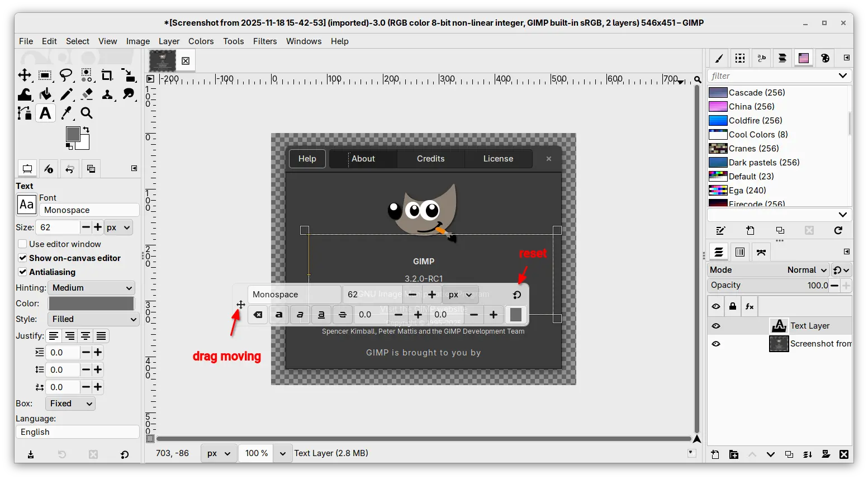This screenshot has width=868, height=479.
Task: Choose the Eraser tool
Action: point(87,94)
